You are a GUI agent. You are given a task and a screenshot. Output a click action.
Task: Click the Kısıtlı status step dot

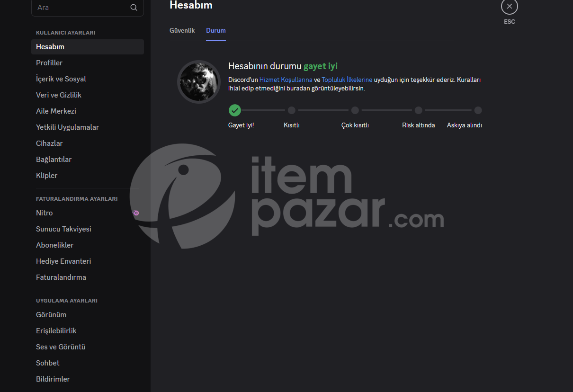tap(292, 110)
